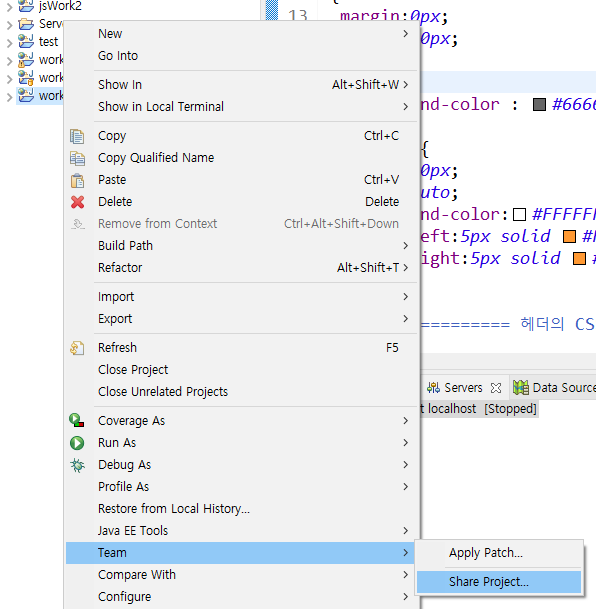
Task: Click the Show In menu item
Action: 243,85
